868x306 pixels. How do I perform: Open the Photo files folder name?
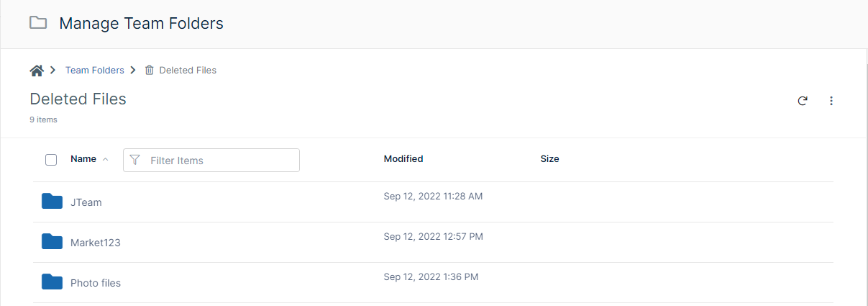(x=96, y=283)
